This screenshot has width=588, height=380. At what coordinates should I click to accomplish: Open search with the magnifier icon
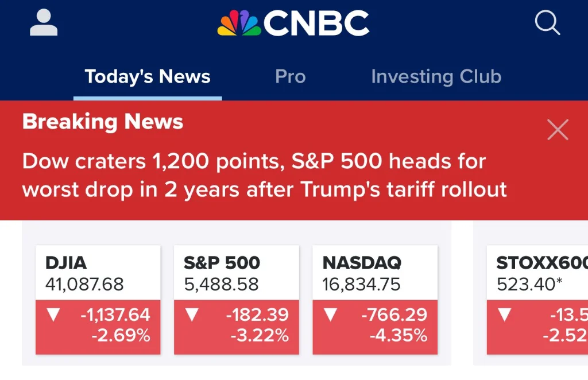pyautogui.click(x=547, y=24)
